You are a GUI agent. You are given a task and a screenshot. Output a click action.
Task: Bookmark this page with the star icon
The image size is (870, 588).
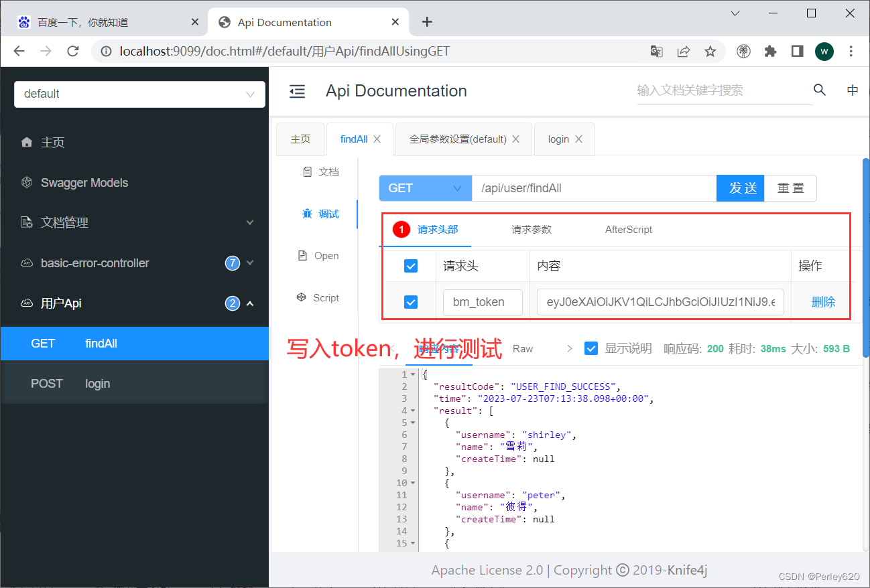pos(710,52)
